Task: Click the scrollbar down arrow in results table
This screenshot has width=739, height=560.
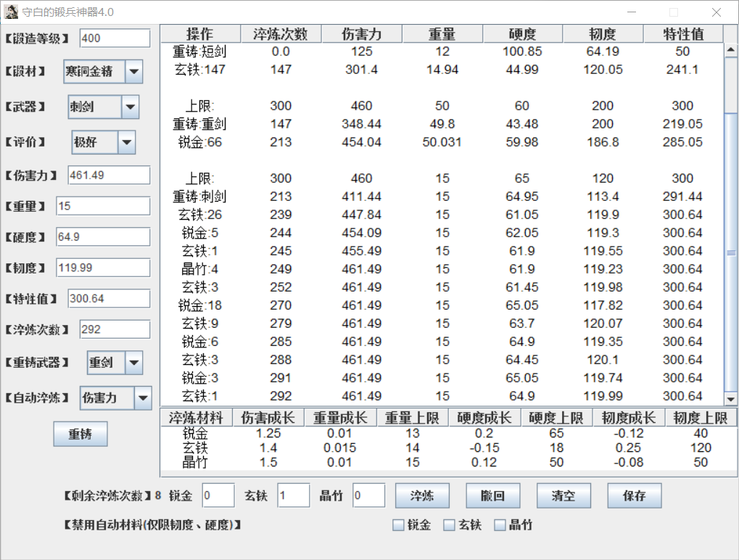Action: [x=730, y=399]
